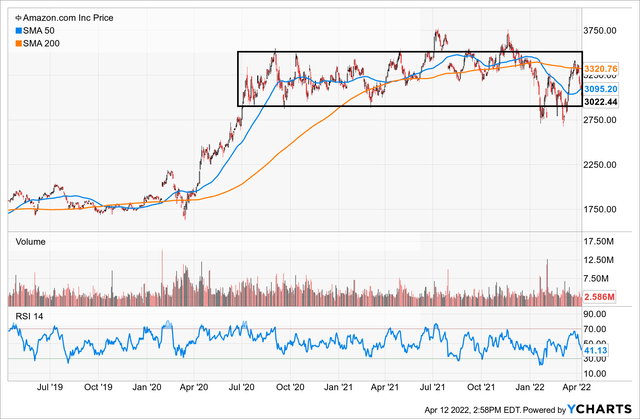
Task: Click the 70.00 RSI axis label
Action: tap(595, 329)
